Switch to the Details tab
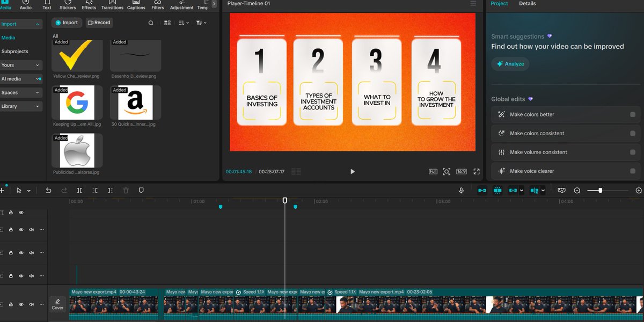The image size is (644, 322). click(527, 3)
